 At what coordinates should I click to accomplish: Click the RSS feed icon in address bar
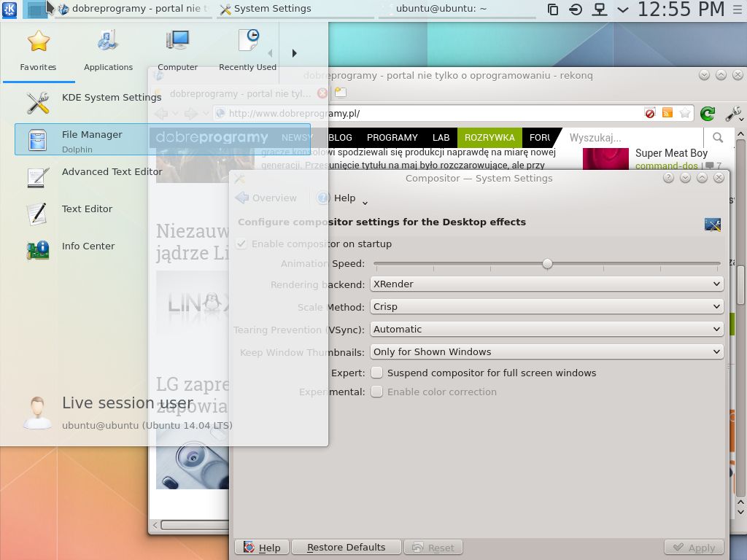coord(667,113)
